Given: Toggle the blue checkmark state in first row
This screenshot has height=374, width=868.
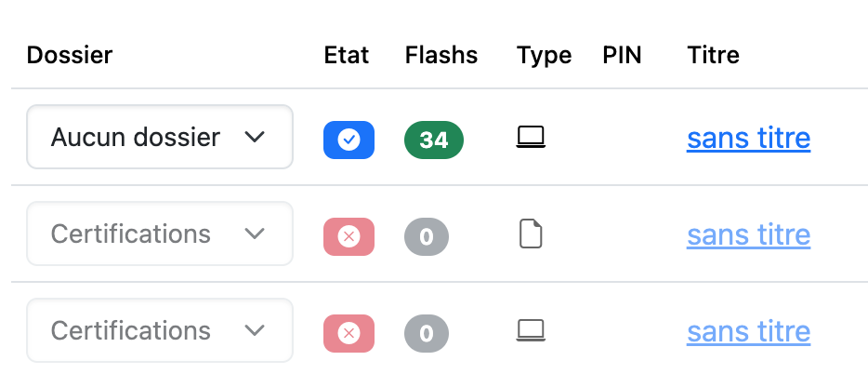Looking at the screenshot, I should click(349, 140).
